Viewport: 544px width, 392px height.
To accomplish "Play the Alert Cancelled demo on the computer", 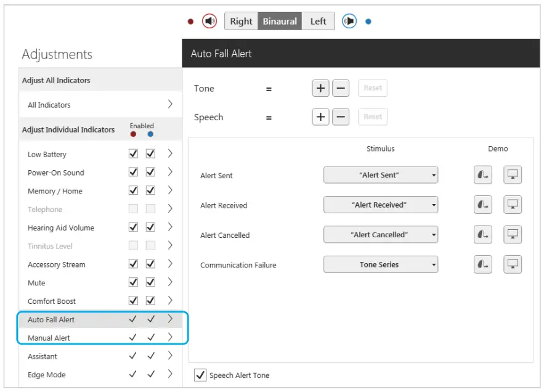I will click(512, 234).
